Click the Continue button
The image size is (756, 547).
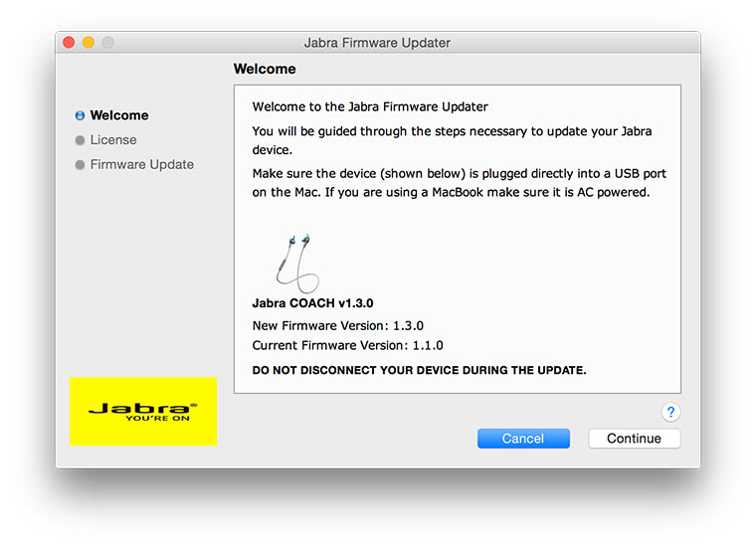tap(634, 439)
